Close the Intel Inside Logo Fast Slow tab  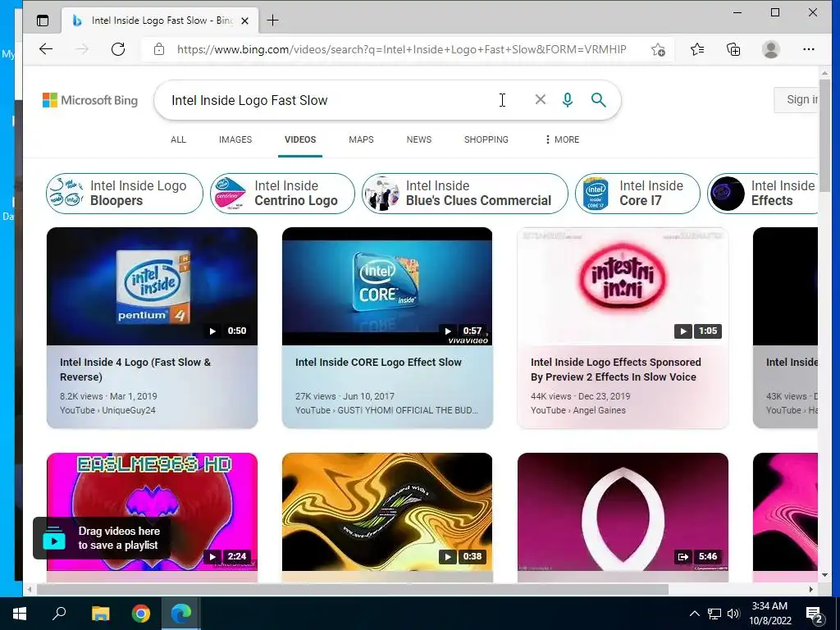click(x=244, y=21)
